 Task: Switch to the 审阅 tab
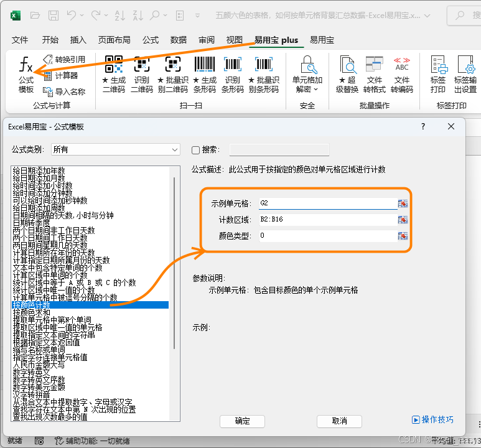(207, 40)
